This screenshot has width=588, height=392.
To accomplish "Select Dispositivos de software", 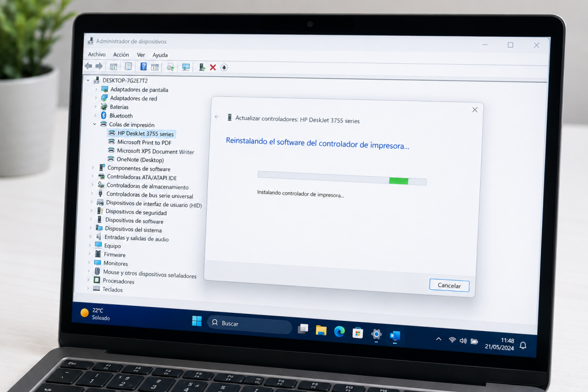I will point(134,221).
